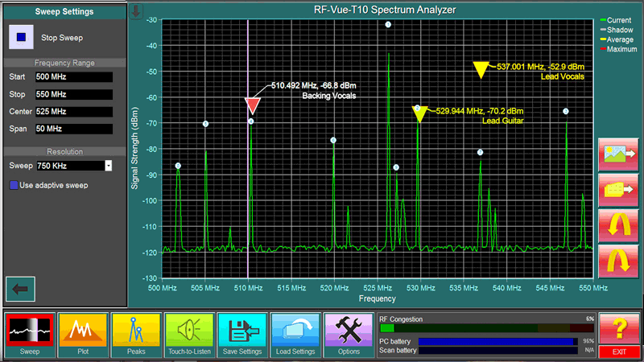This screenshot has width=644, height=362.
Task: Select the yellow Lead Vocals triangle marker
Action: (481, 70)
